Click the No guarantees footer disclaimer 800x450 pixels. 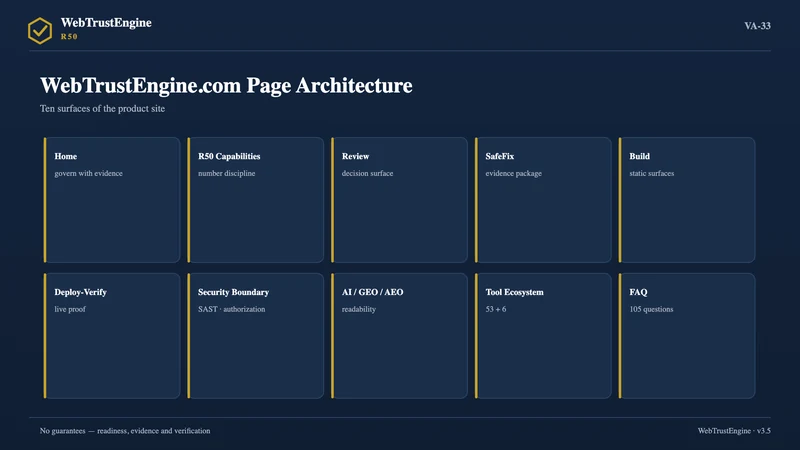125,431
